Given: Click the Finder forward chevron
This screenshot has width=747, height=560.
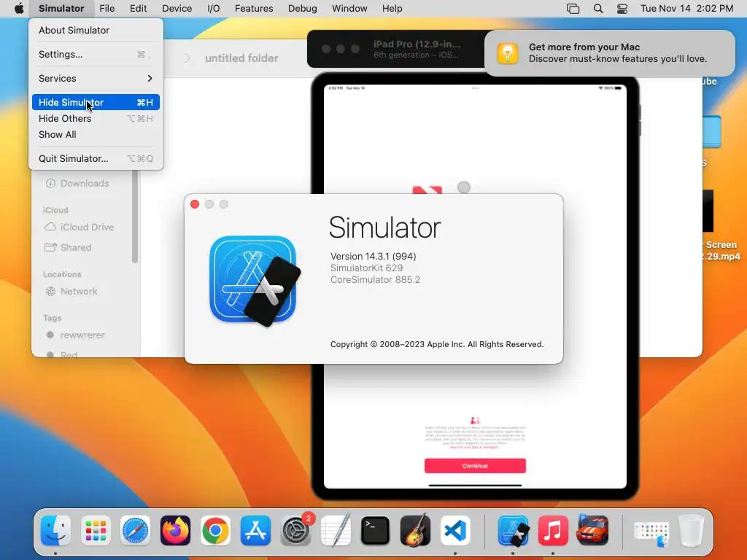Looking at the screenshot, I should [187, 58].
